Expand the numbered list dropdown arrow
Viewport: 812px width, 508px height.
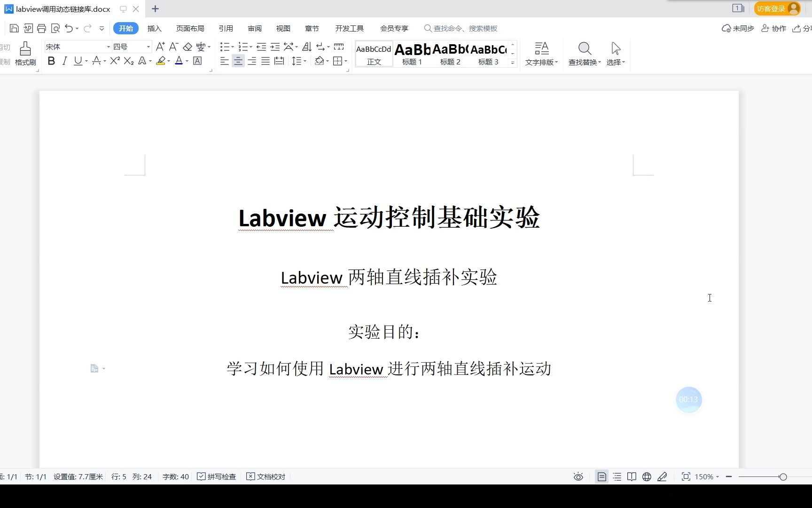tap(251, 47)
